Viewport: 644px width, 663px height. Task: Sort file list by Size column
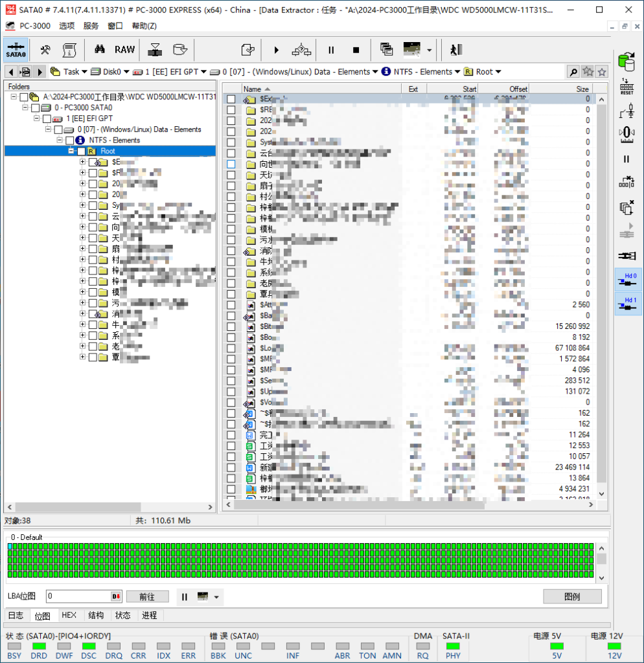[x=560, y=89]
